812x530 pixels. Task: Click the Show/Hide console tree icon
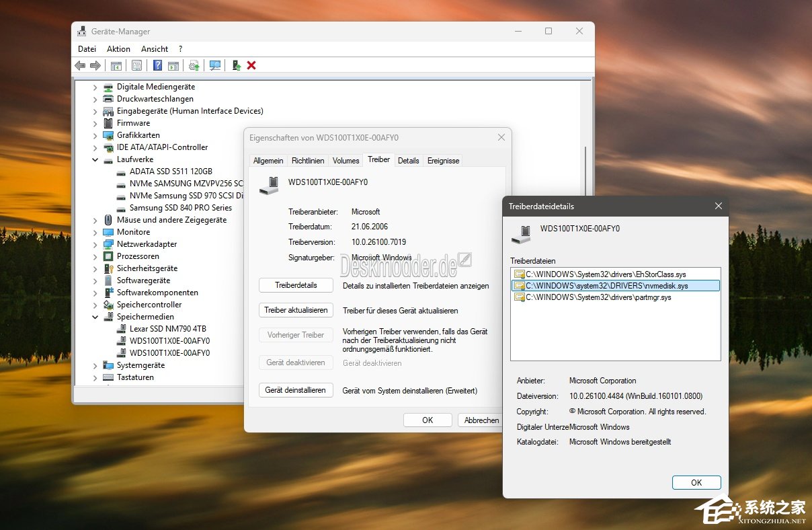116,65
